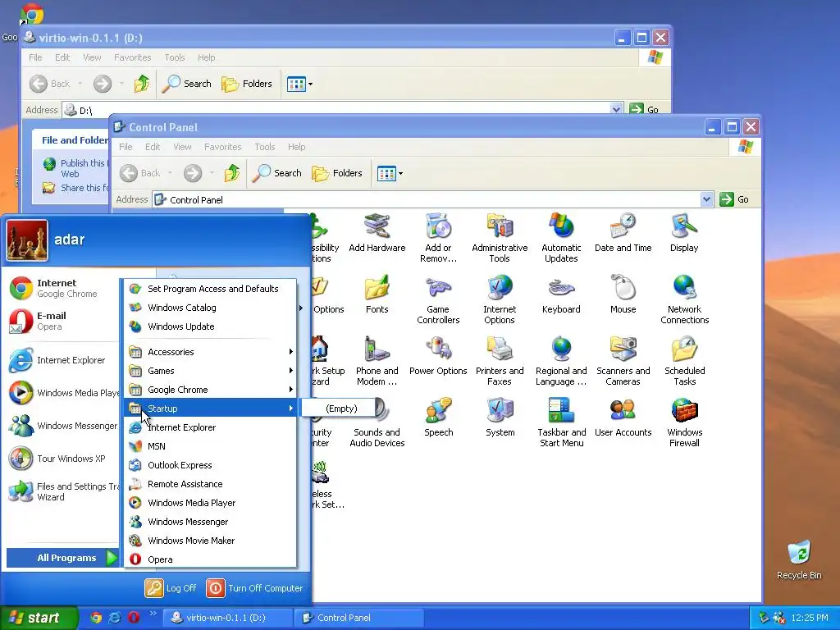Open Printers and Faxes icon
The width and height of the screenshot is (840, 630).
tap(500, 361)
